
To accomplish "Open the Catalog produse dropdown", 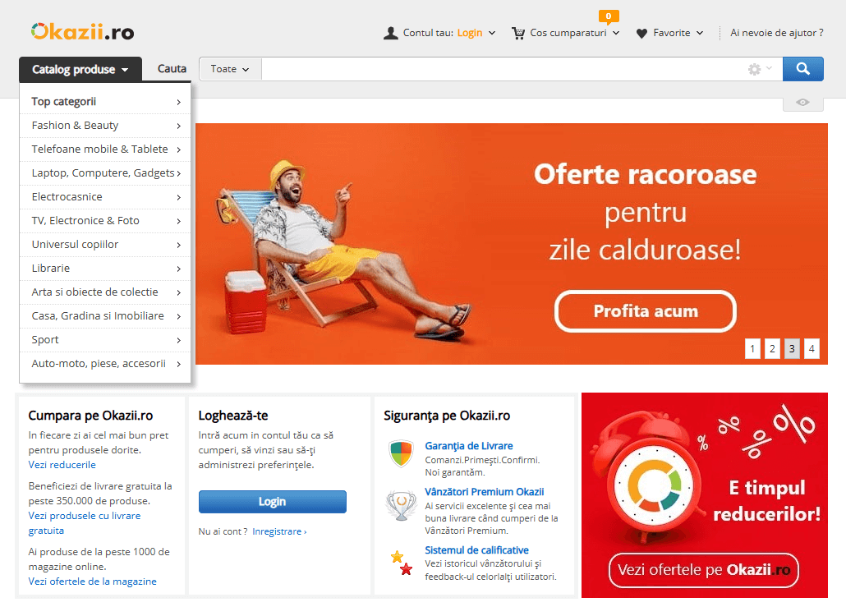I will 80,70.
